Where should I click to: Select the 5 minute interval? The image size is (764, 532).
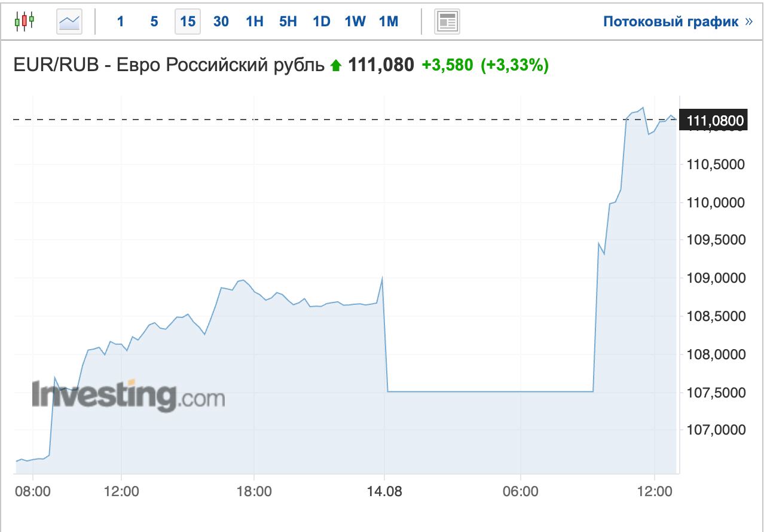(x=154, y=22)
